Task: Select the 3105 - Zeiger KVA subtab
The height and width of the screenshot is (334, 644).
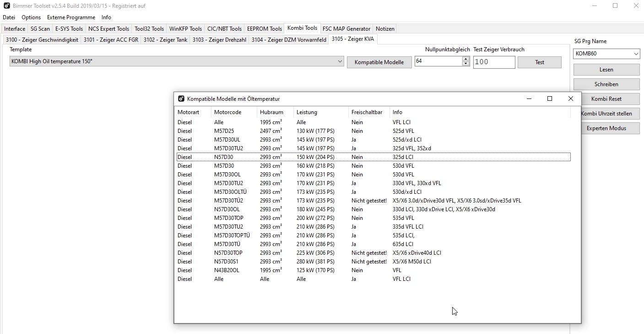Action: (353, 39)
